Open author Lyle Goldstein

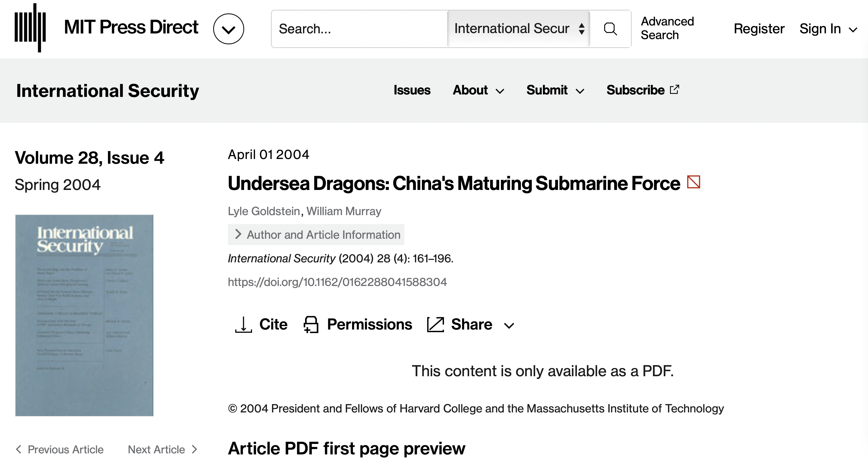(264, 211)
